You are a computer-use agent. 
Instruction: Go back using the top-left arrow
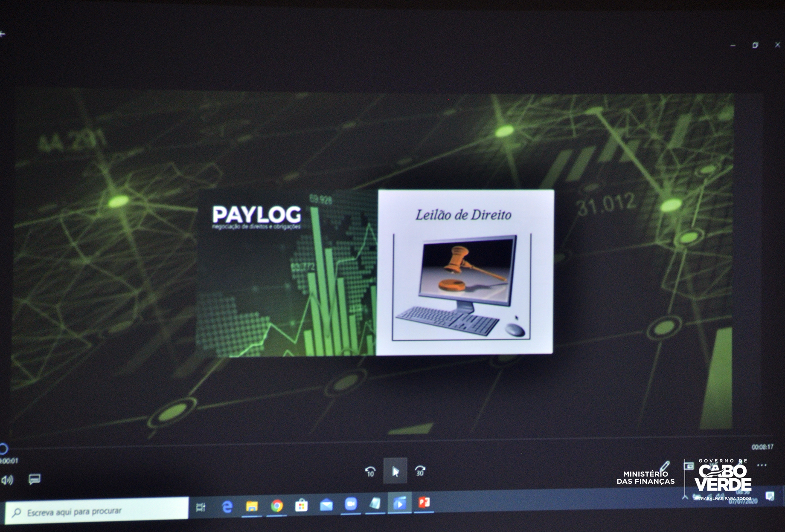click(3, 34)
